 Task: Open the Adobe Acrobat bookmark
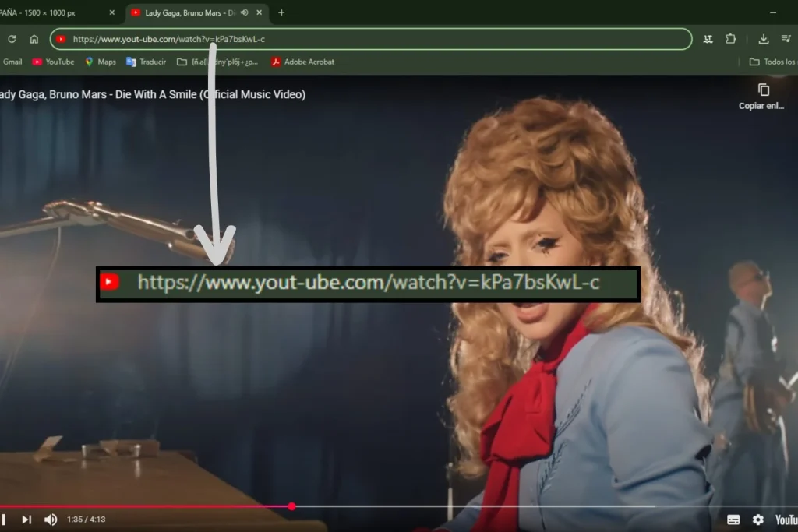pyautogui.click(x=302, y=62)
